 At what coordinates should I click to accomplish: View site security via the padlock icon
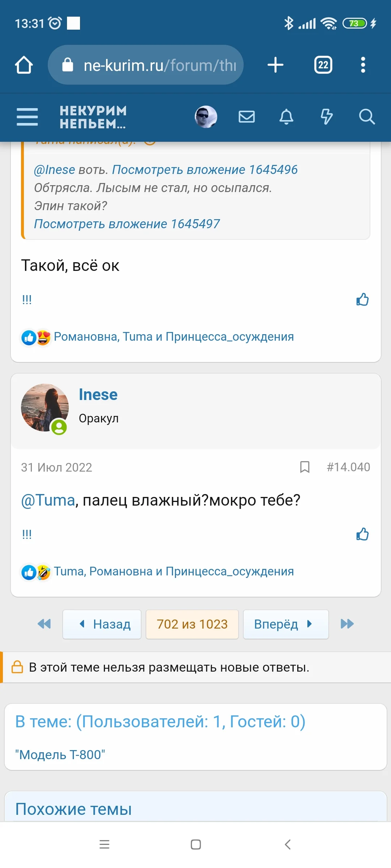click(67, 65)
